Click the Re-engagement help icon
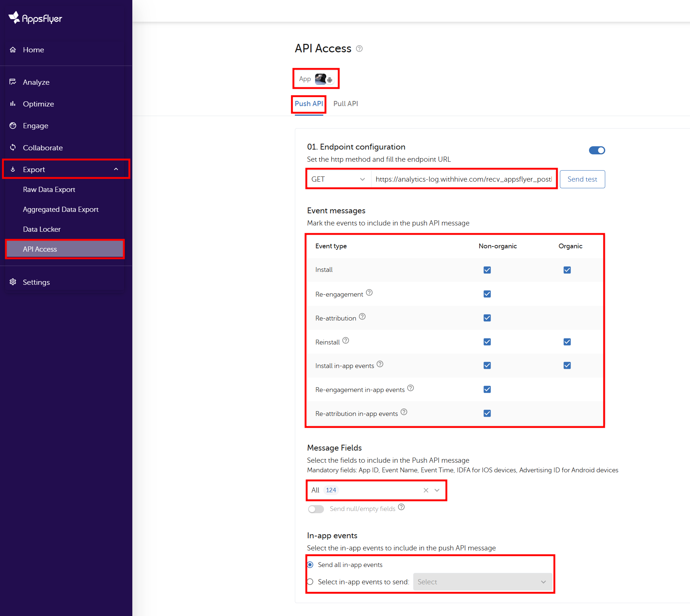 (x=369, y=293)
